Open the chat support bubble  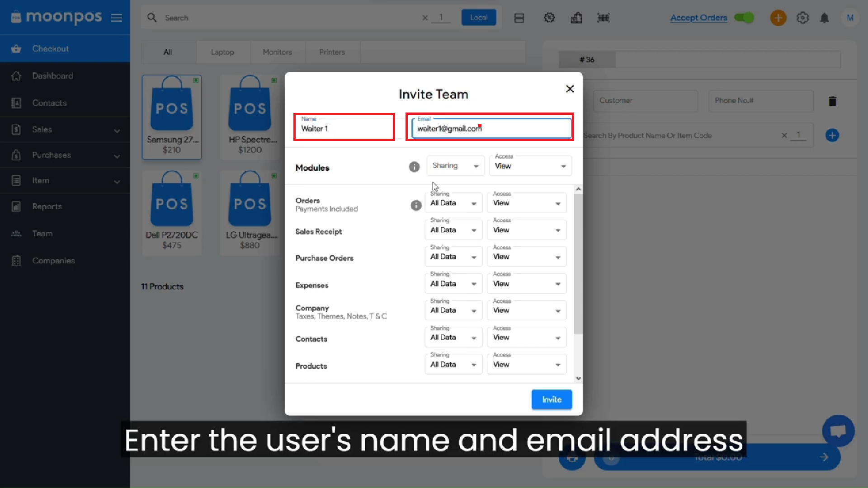point(838,431)
